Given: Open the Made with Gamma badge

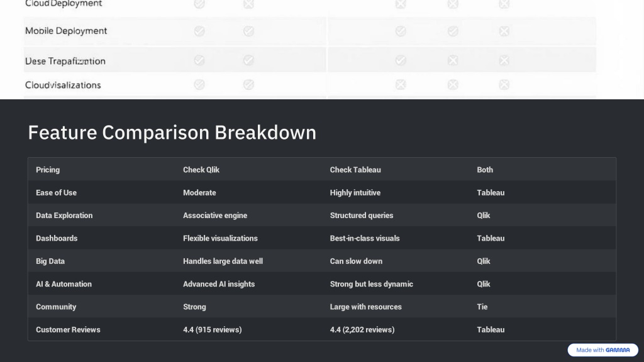Looking at the screenshot, I should pos(602,350).
